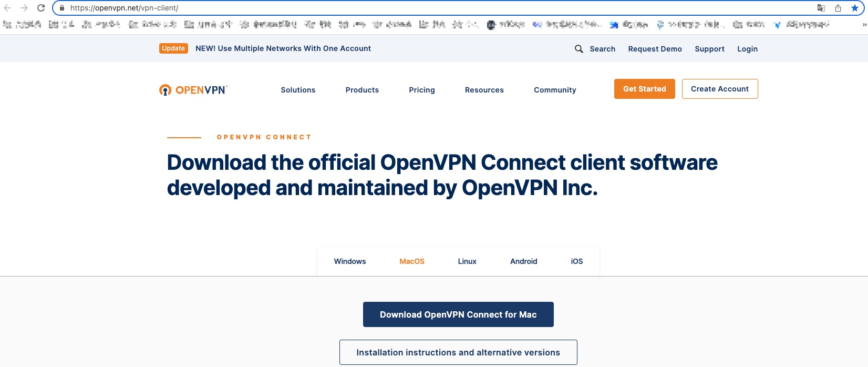Open installation instructions and alternative versions
Viewport: 868px width, 367px height.
coord(458,352)
